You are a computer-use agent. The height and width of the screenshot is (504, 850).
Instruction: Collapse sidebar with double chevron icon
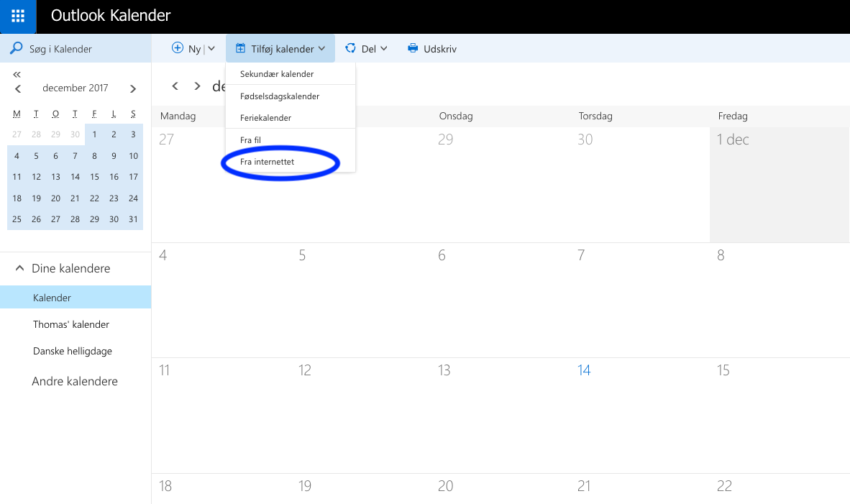pyautogui.click(x=17, y=75)
